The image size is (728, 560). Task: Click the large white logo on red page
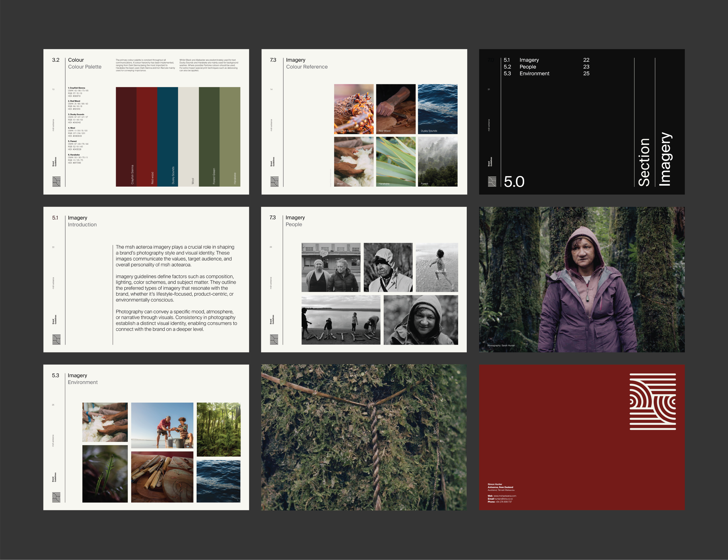[x=652, y=402]
